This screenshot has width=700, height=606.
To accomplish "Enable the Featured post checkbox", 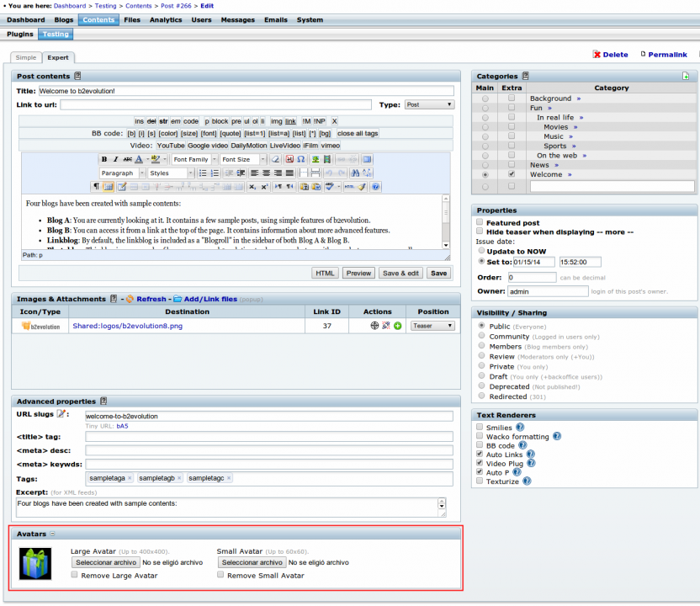I will [x=480, y=222].
